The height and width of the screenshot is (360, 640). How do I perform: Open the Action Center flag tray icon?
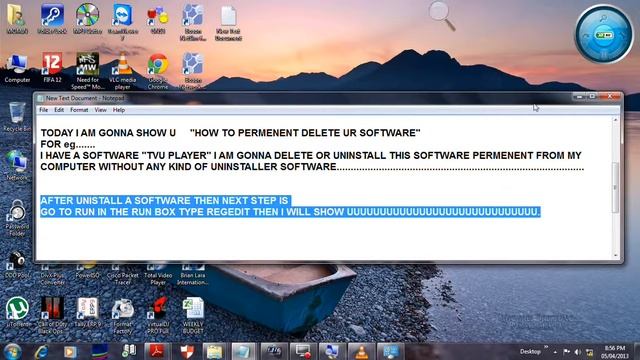pyautogui.click(x=567, y=352)
